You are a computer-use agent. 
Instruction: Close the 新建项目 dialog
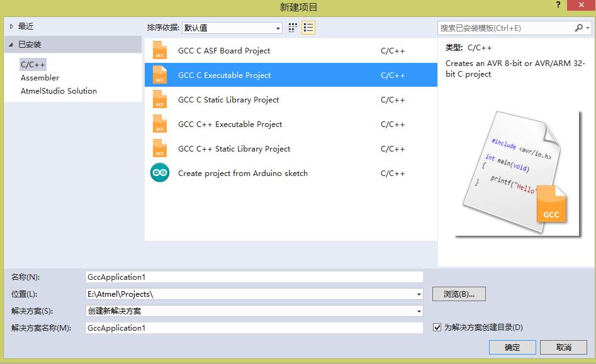tap(581, 5)
